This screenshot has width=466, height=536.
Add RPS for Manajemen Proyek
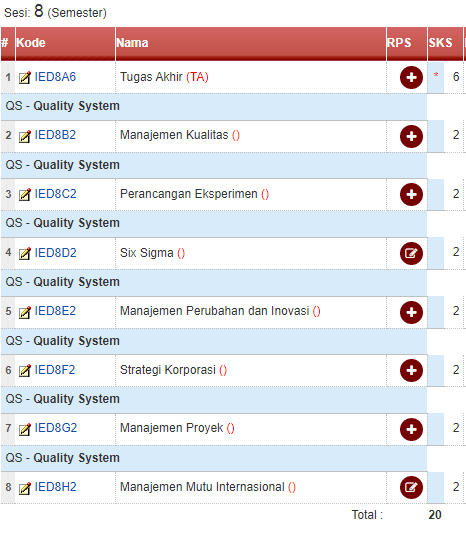coord(411,429)
